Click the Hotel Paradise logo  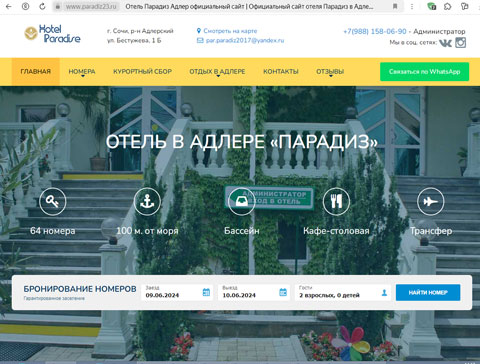[x=52, y=34]
